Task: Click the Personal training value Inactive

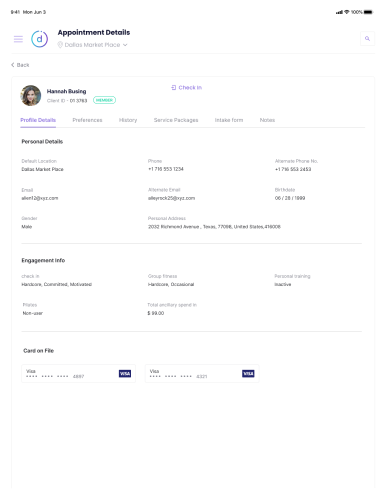Action: point(283,284)
